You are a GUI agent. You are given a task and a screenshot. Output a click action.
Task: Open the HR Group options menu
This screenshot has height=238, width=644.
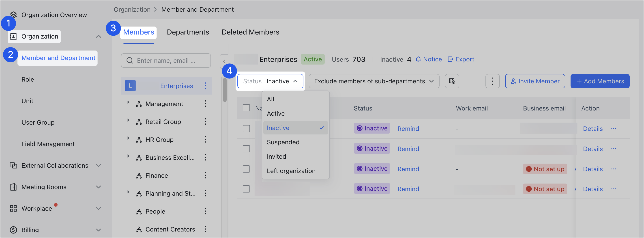tap(205, 140)
